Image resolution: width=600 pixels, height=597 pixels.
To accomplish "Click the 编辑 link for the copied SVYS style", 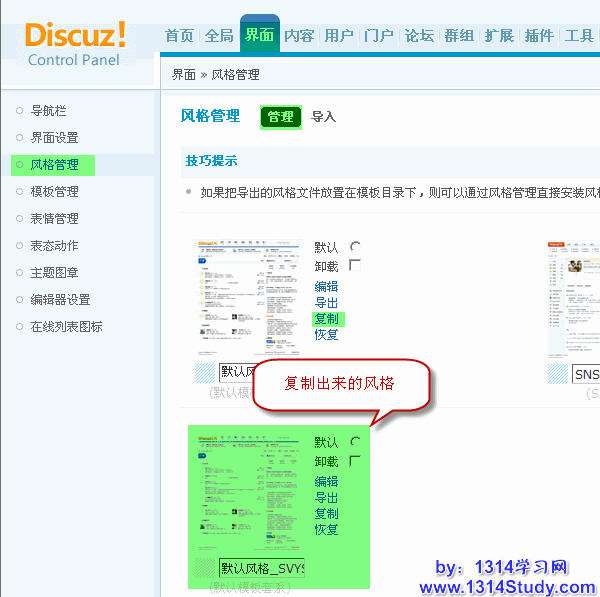I will click(x=326, y=481).
